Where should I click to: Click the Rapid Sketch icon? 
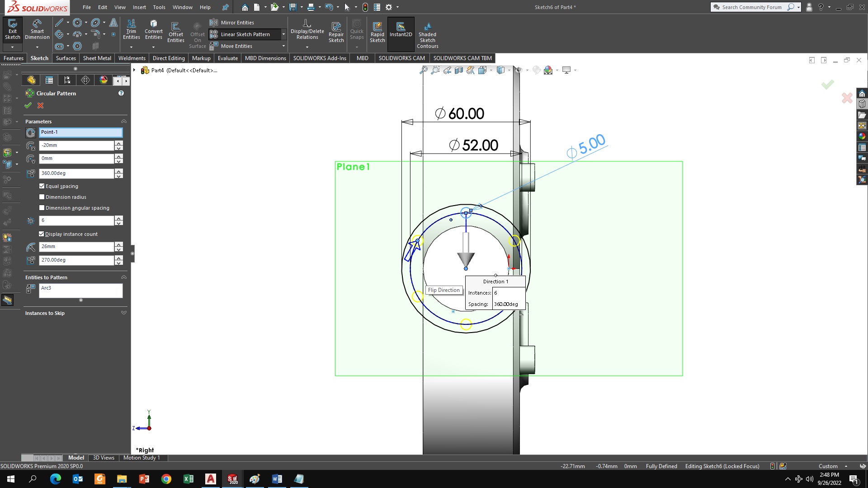[x=377, y=32]
